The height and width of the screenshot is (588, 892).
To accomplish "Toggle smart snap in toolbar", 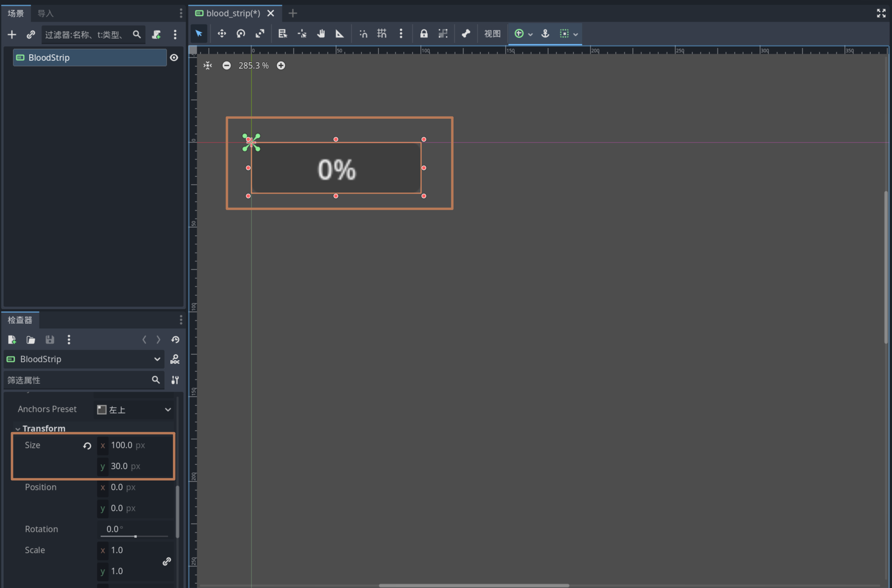I will pos(363,34).
